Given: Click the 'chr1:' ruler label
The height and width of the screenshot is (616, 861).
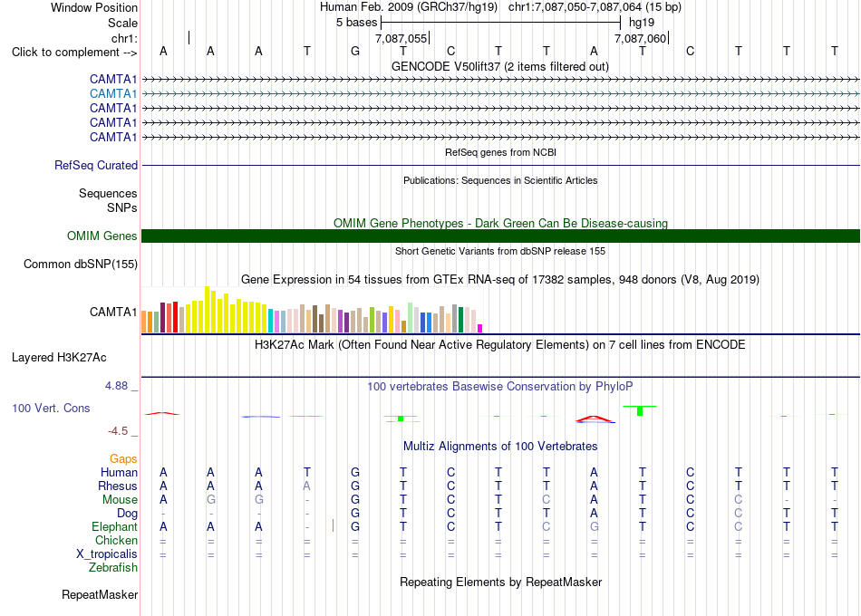Looking at the screenshot, I should coord(124,38).
